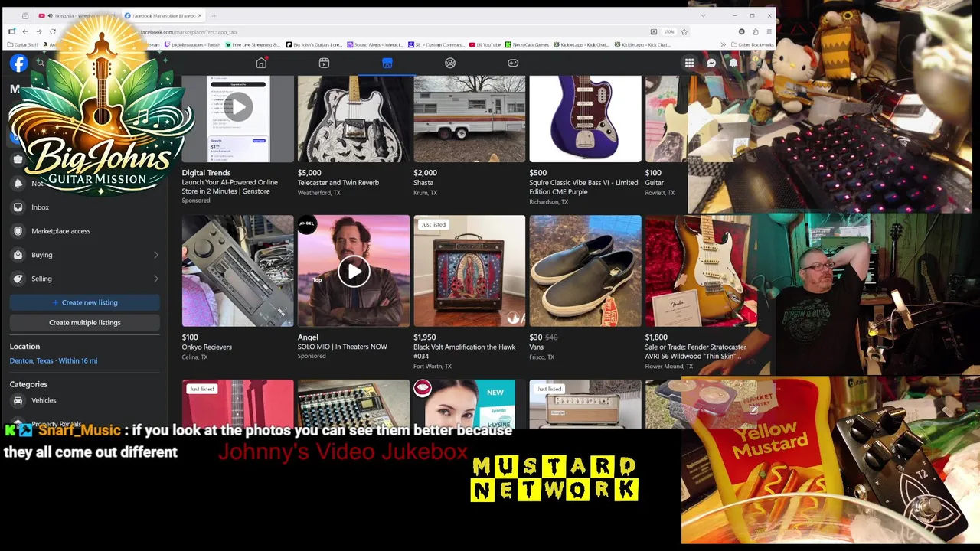The height and width of the screenshot is (551, 980).
Task: Click the 'Flower Mound, TX' location text
Action: coord(669,367)
